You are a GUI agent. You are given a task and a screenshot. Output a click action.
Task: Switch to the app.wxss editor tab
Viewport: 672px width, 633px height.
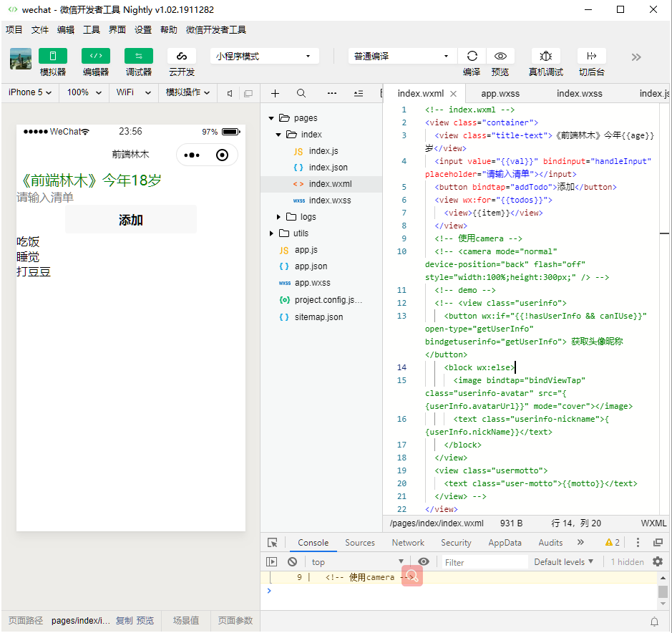coord(500,93)
